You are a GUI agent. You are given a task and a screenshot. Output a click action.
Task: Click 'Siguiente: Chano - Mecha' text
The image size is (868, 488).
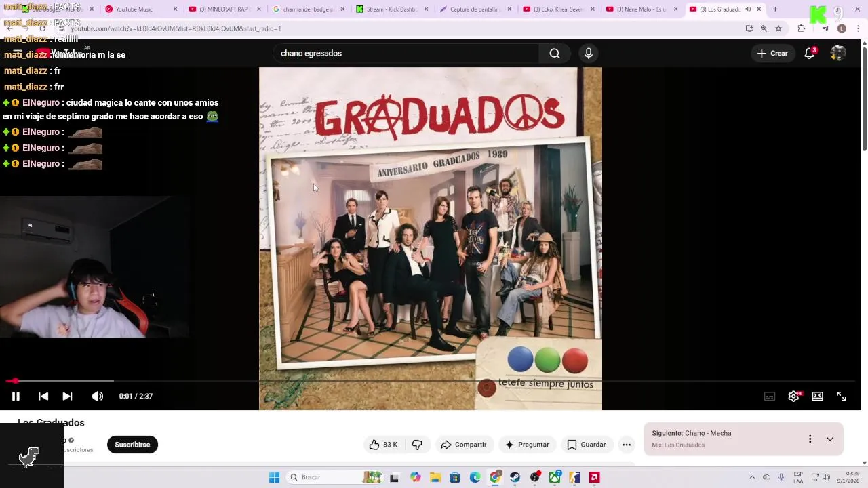click(x=692, y=433)
